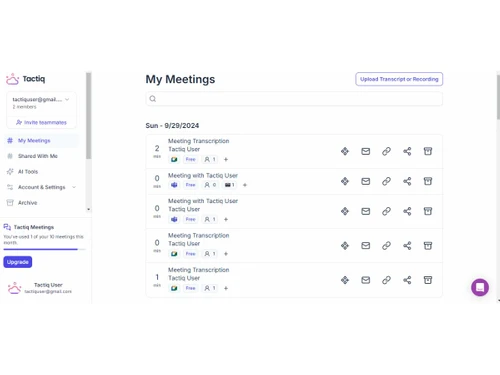
Task: Click the Upload Transcript or Recording button
Action: pos(399,79)
